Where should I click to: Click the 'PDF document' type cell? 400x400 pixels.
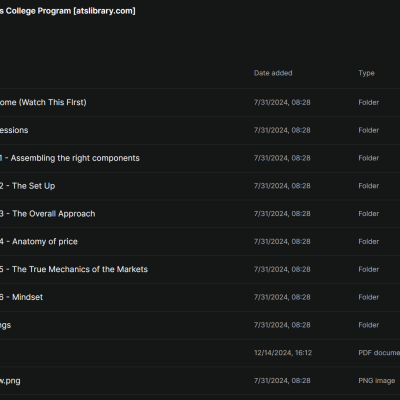pyautogui.click(x=379, y=353)
